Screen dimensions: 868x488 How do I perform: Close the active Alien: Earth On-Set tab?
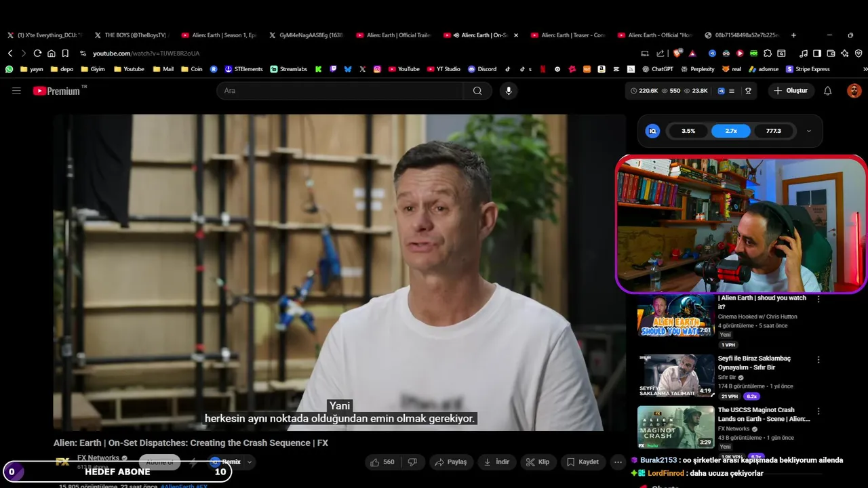click(x=516, y=35)
